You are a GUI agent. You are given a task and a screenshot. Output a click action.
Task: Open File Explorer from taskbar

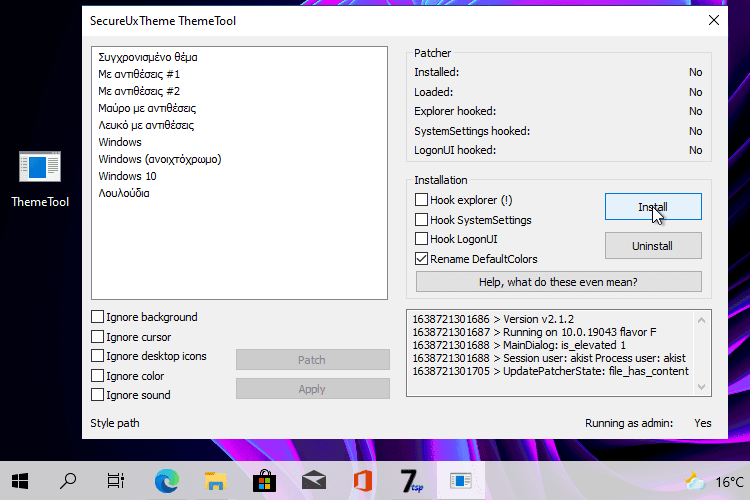pyautogui.click(x=216, y=480)
